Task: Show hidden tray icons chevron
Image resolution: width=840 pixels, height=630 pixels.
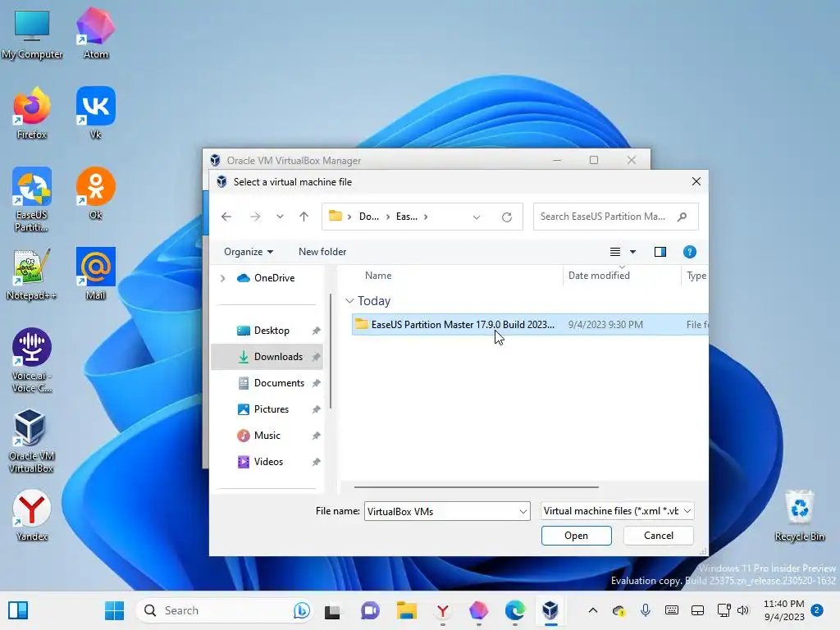Action: [592, 610]
